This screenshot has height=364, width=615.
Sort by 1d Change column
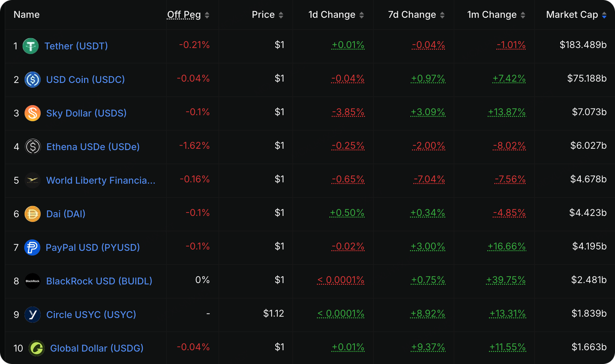336,15
